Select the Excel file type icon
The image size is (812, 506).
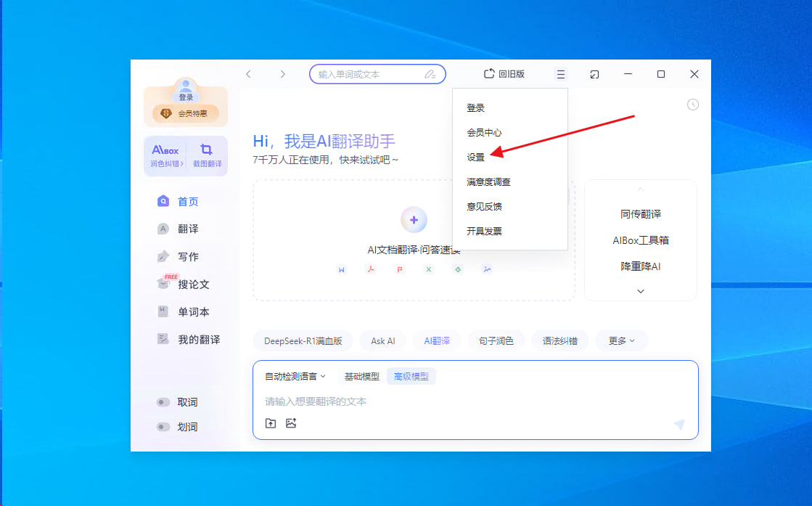[x=429, y=269]
